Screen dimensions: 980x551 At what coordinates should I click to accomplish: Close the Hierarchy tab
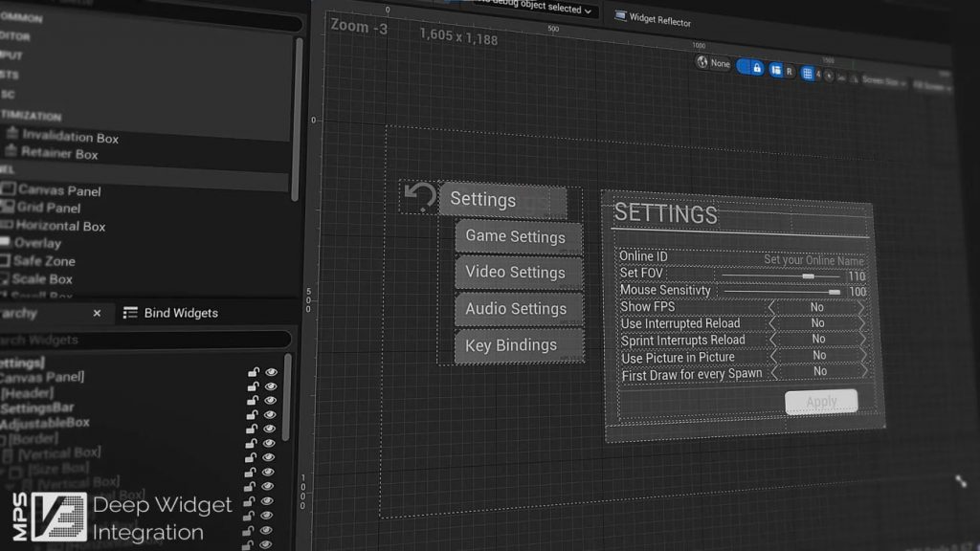coord(97,313)
